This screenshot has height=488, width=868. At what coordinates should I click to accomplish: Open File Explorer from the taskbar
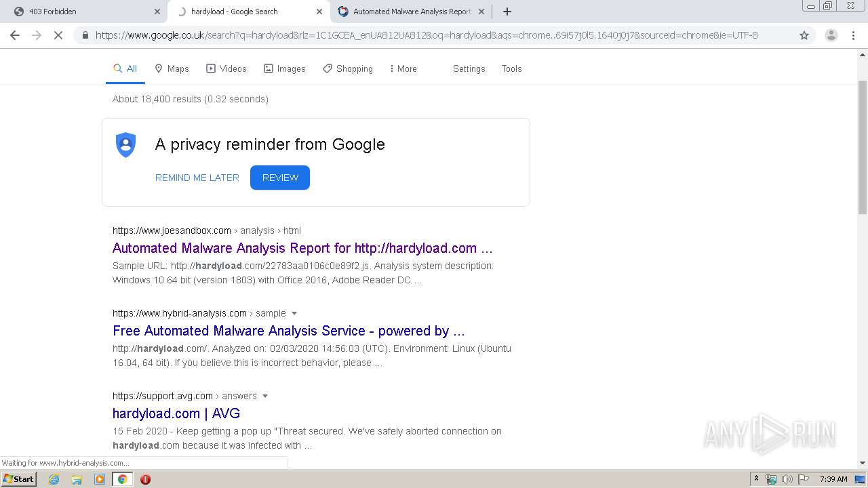click(77, 479)
